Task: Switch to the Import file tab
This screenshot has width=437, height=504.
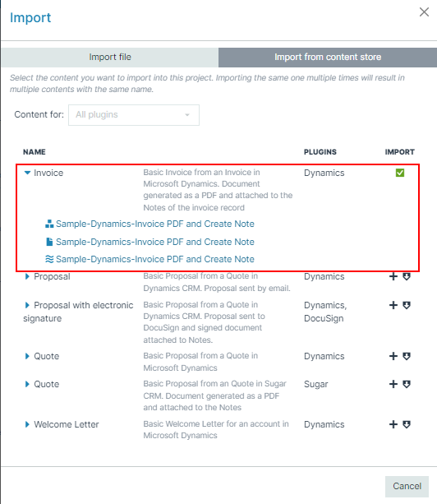Action: point(110,58)
